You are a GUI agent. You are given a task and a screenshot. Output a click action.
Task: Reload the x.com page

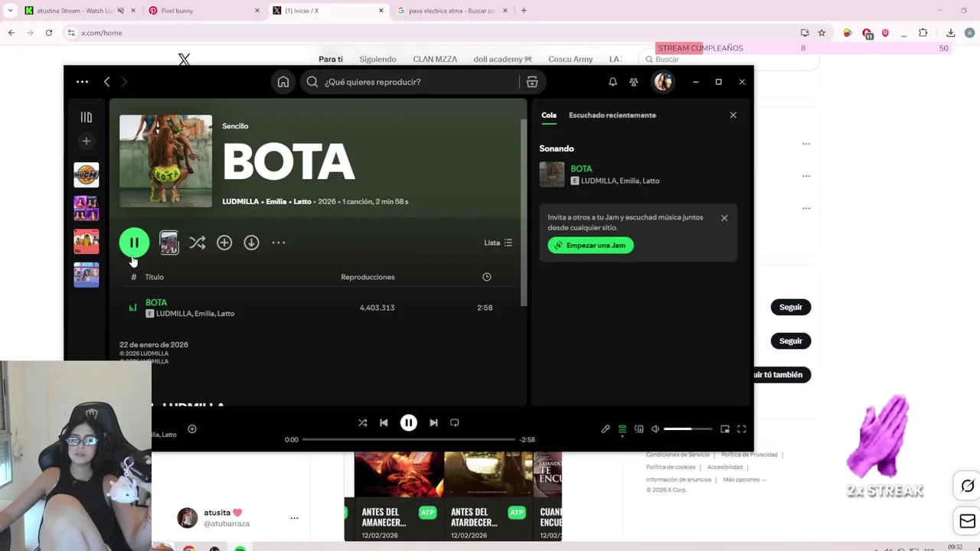pyautogui.click(x=49, y=33)
